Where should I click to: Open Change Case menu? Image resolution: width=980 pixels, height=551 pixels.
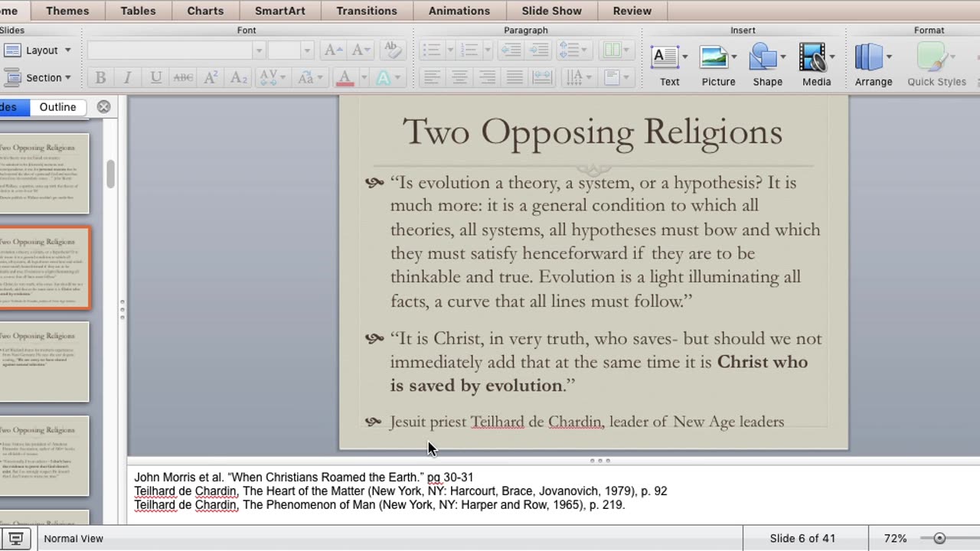[309, 77]
